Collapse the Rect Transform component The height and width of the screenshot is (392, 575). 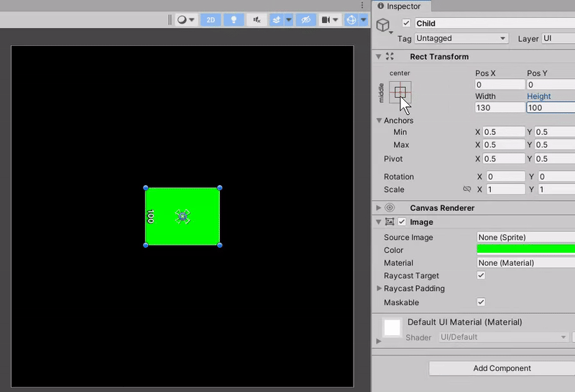[x=379, y=57]
